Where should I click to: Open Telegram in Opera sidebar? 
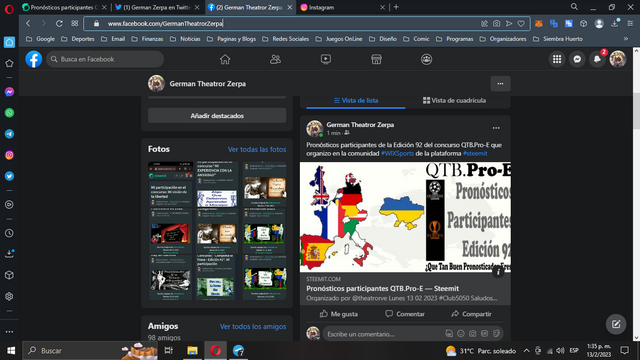9,134
